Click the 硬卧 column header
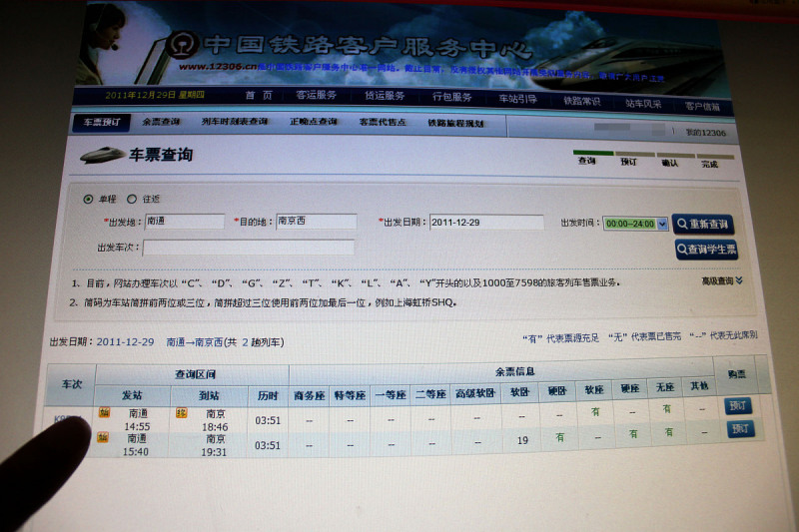799x532 pixels. coord(557,391)
